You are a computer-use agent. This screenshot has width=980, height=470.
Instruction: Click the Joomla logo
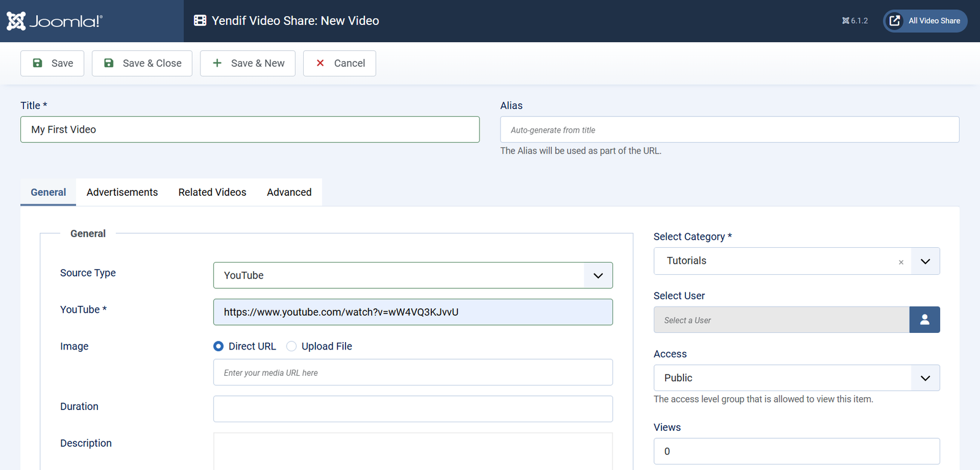tap(55, 21)
